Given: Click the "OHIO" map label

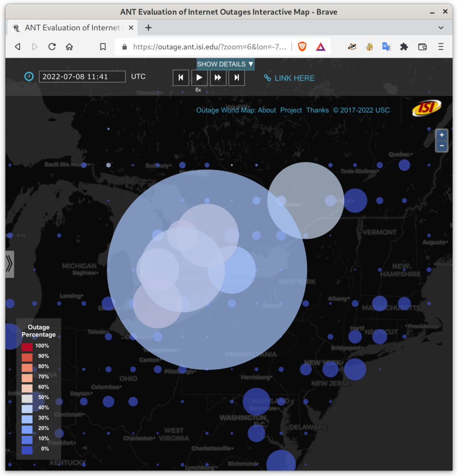Looking at the screenshot, I should click(x=128, y=378).
